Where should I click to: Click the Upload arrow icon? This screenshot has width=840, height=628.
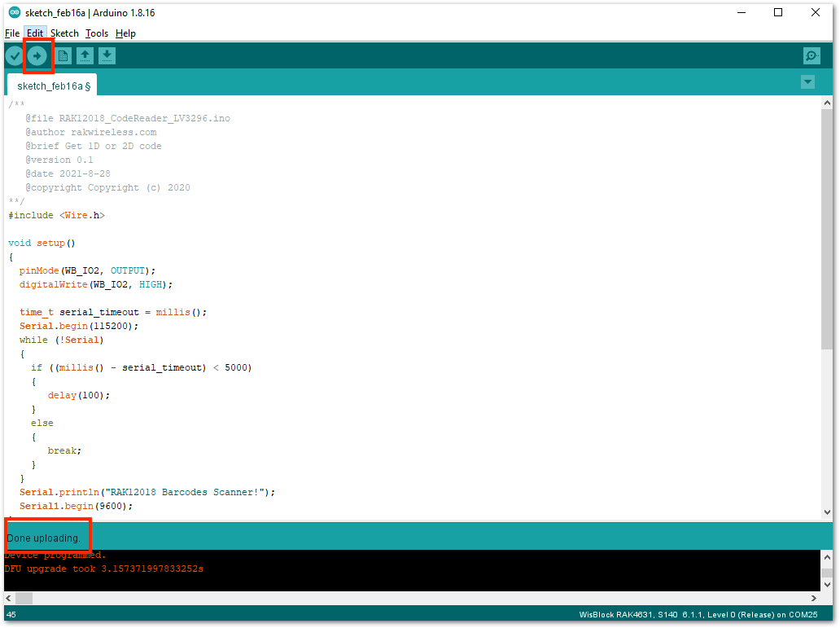click(x=37, y=55)
